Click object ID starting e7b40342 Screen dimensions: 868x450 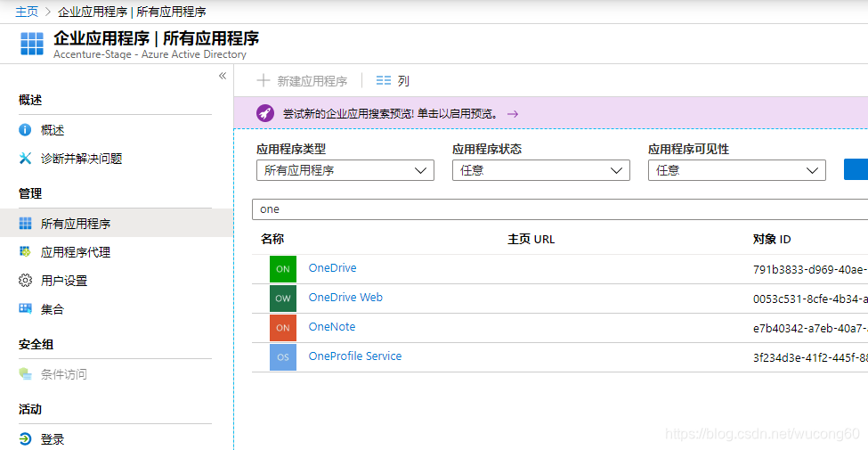coord(810,328)
